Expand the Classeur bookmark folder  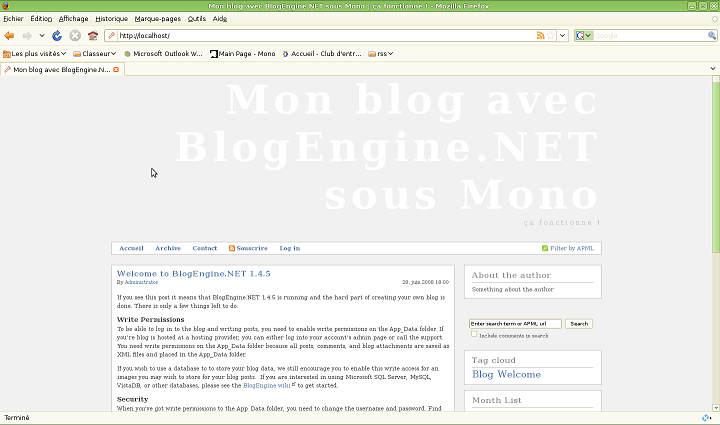point(96,53)
